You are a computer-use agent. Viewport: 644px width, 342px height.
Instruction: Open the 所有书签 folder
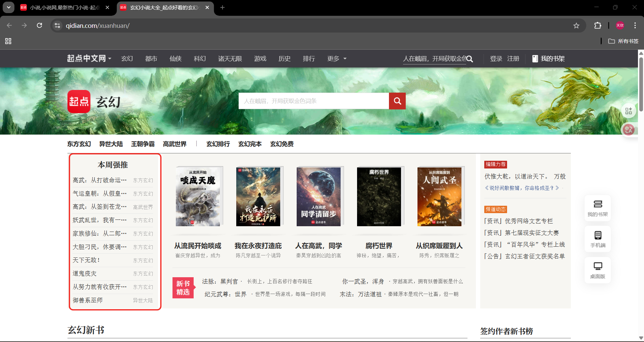click(x=624, y=41)
